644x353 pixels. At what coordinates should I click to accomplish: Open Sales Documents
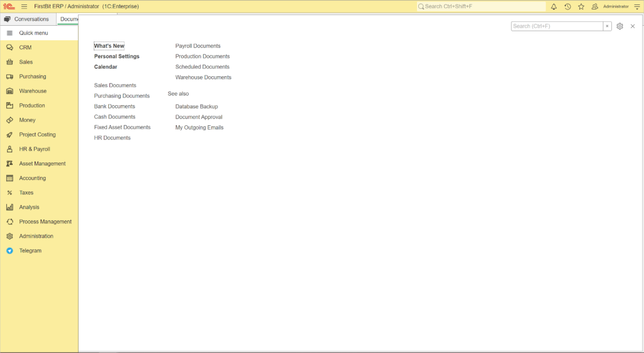115,86
